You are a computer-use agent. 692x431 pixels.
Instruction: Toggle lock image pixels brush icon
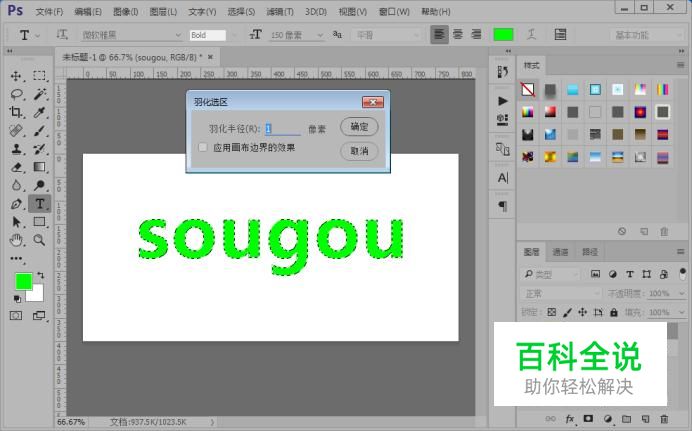point(568,312)
